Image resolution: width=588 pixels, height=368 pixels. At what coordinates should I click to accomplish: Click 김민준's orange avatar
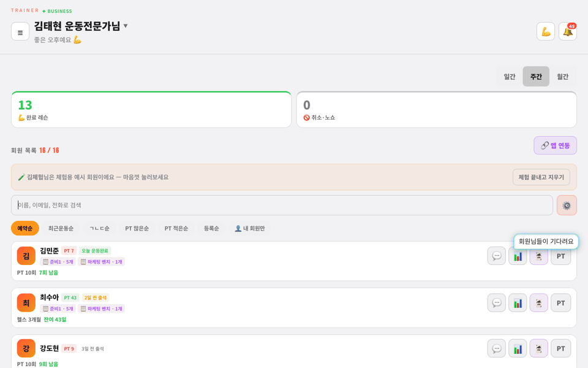26,256
